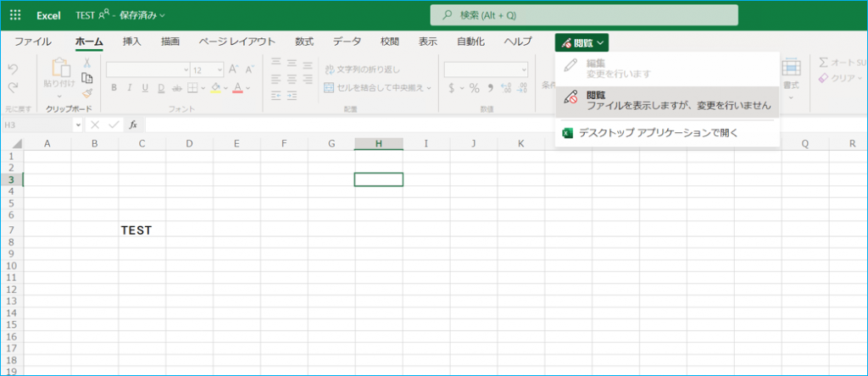Click the search box 検索 (Alt + Q)

point(584,15)
